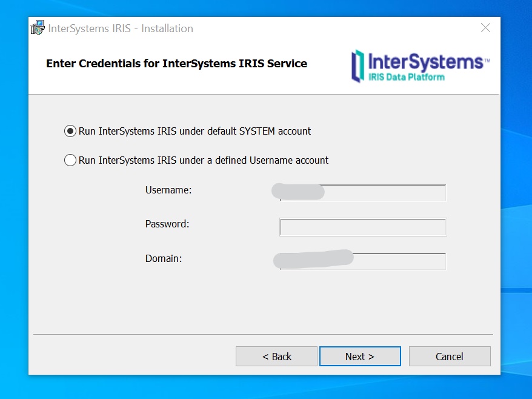Proceed with the Next button
Viewport: 532px width, 399px height.
[360, 356]
